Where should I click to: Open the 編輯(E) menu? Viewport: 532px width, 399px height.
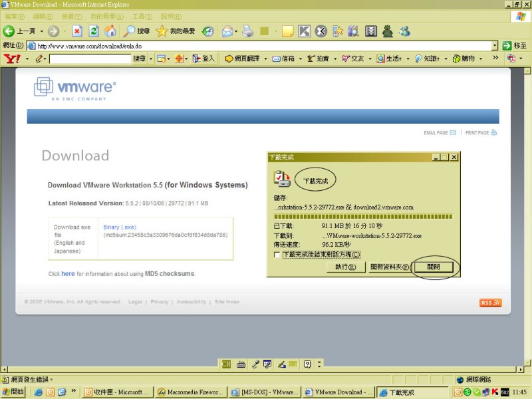pyautogui.click(x=43, y=16)
